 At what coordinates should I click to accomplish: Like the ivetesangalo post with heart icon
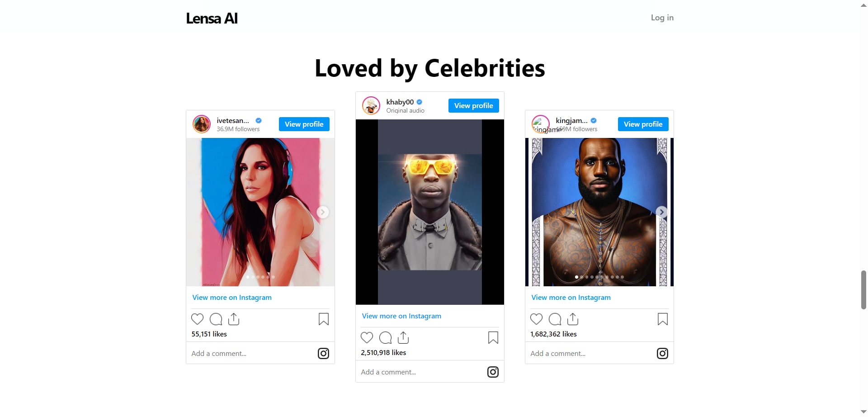(x=197, y=319)
